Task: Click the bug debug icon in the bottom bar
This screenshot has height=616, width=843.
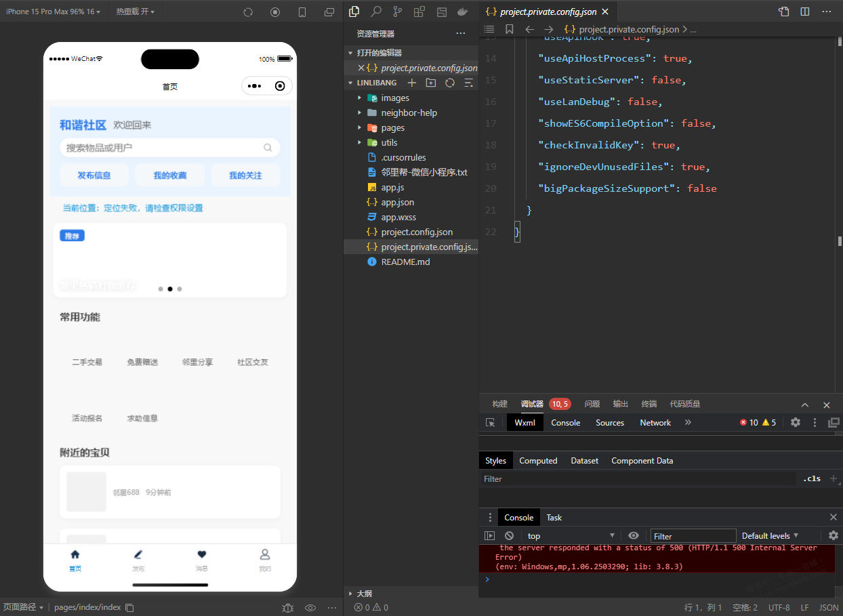Action: (288, 608)
